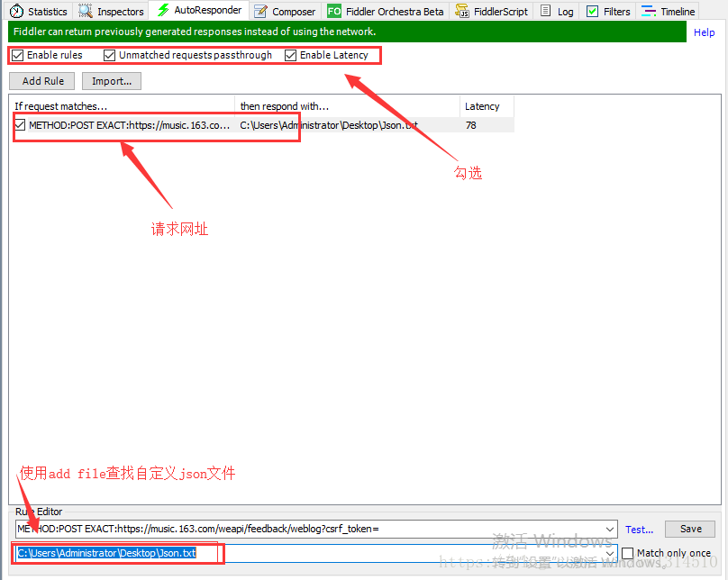Switch to the FiddlerScript tab
This screenshot has height=580, width=728.
coord(491,11)
